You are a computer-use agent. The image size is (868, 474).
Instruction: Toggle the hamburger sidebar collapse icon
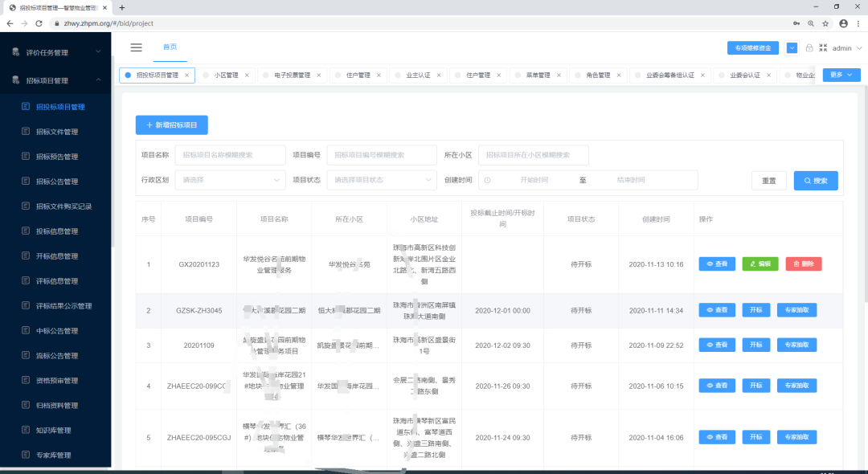coord(136,48)
